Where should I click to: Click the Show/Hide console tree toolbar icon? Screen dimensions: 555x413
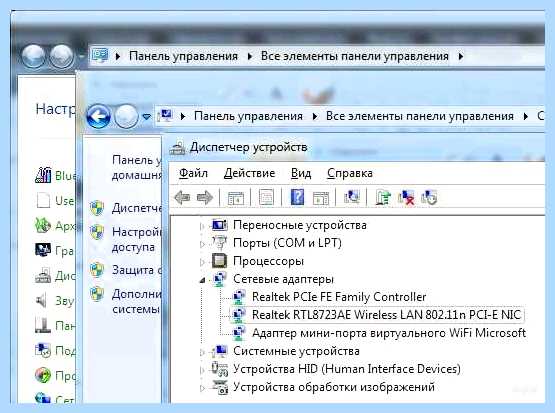236,197
